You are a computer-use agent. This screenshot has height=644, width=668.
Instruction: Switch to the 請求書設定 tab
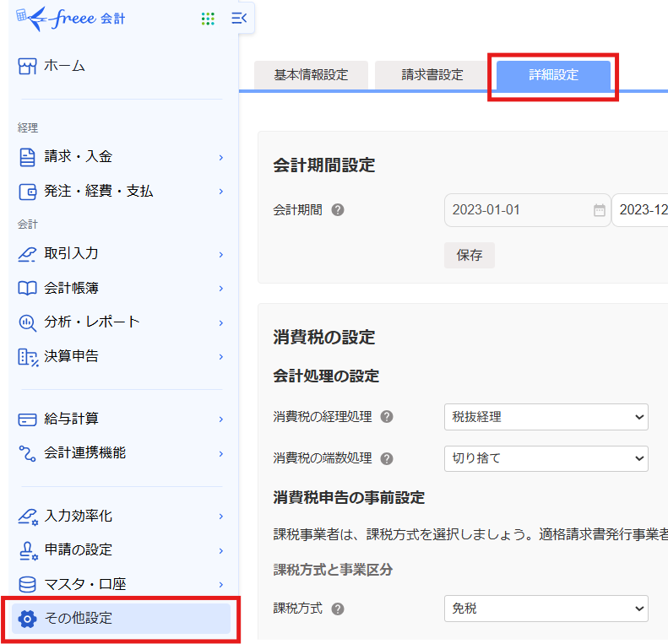pyautogui.click(x=432, y=74)
